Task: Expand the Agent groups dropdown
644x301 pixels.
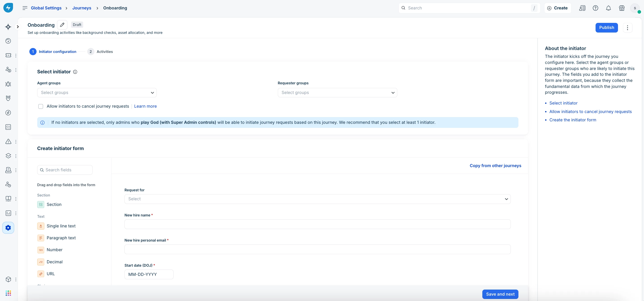Action: (x=97, y=93)
